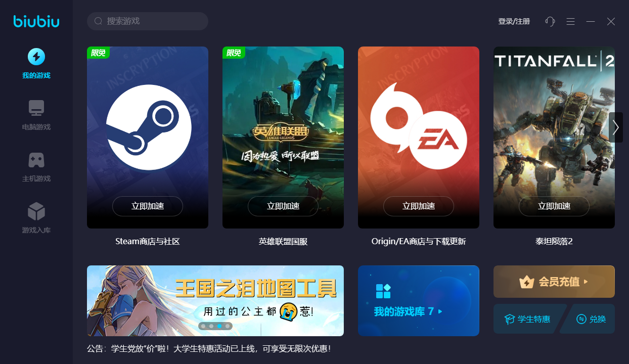This screenshot has width=629, height=364.
Task: Open Titanfall 2 game thumbnail
Action: (x=554, y=138)
